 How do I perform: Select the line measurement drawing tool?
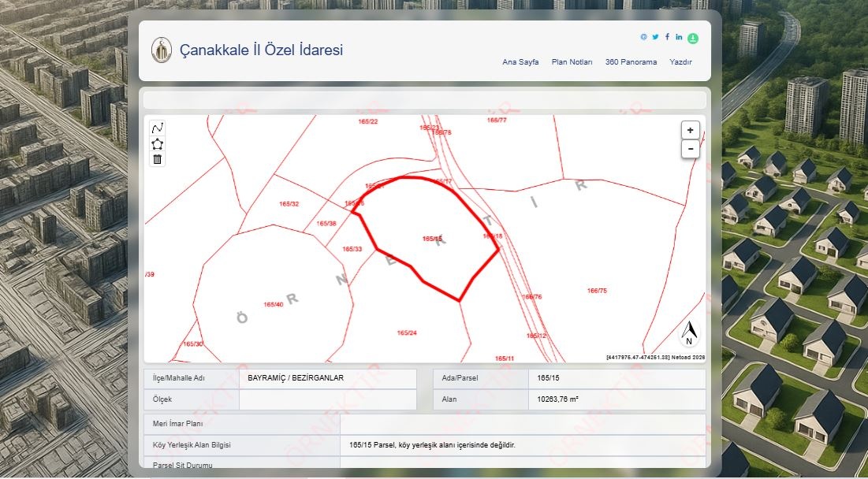pos(157,129)
